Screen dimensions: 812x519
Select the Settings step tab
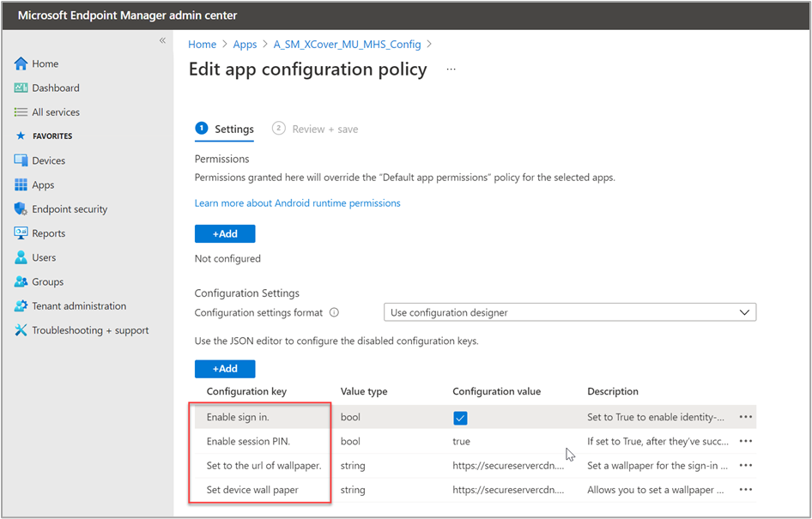tap(225, 129)
